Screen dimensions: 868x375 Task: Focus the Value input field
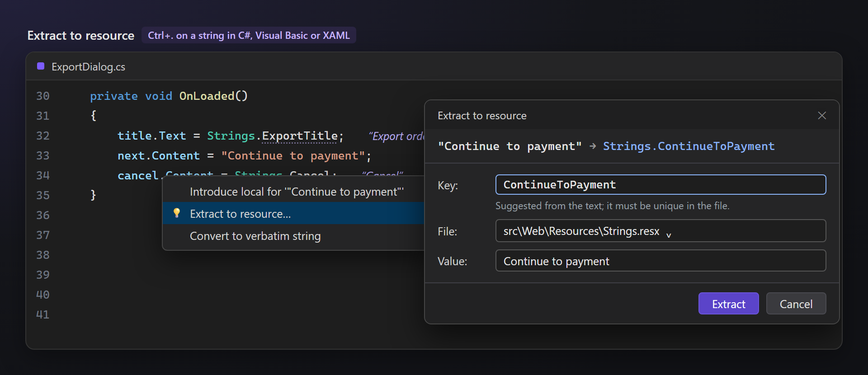tap(660, 261)
